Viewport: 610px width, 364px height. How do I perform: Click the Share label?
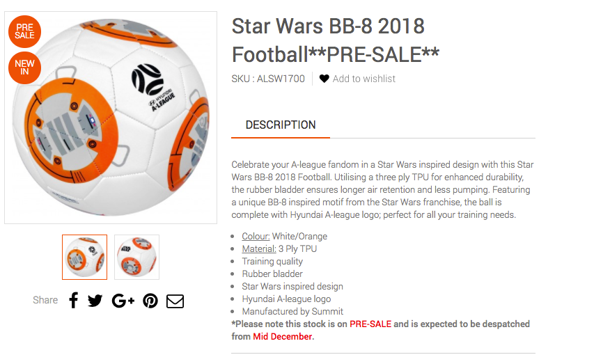(x=45, y=301)
